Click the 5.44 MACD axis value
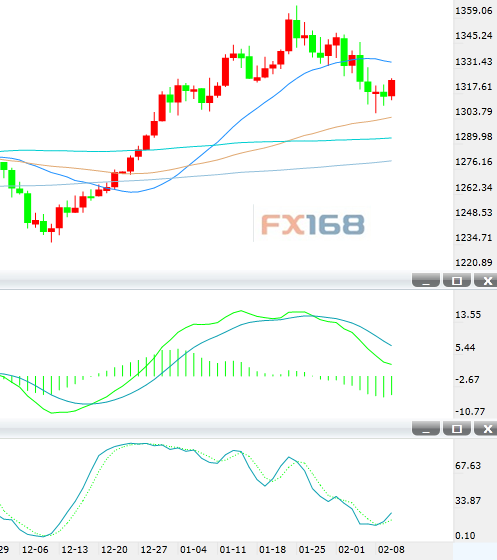 (x=465, y=348)
